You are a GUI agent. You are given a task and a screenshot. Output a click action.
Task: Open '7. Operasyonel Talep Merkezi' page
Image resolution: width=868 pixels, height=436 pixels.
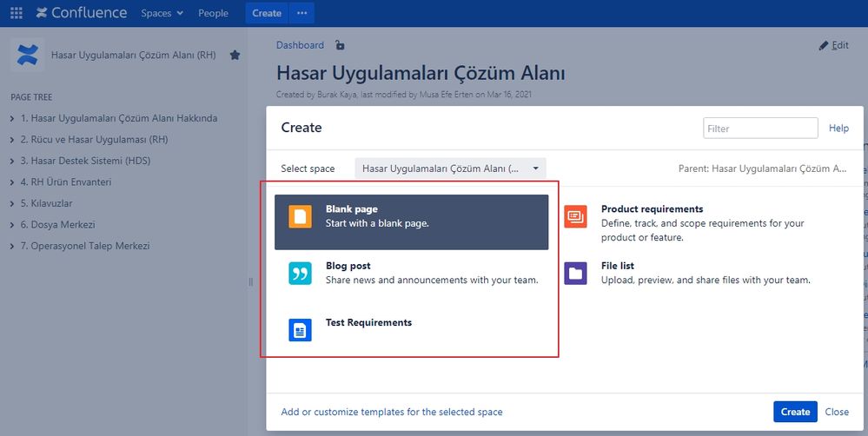85,246
